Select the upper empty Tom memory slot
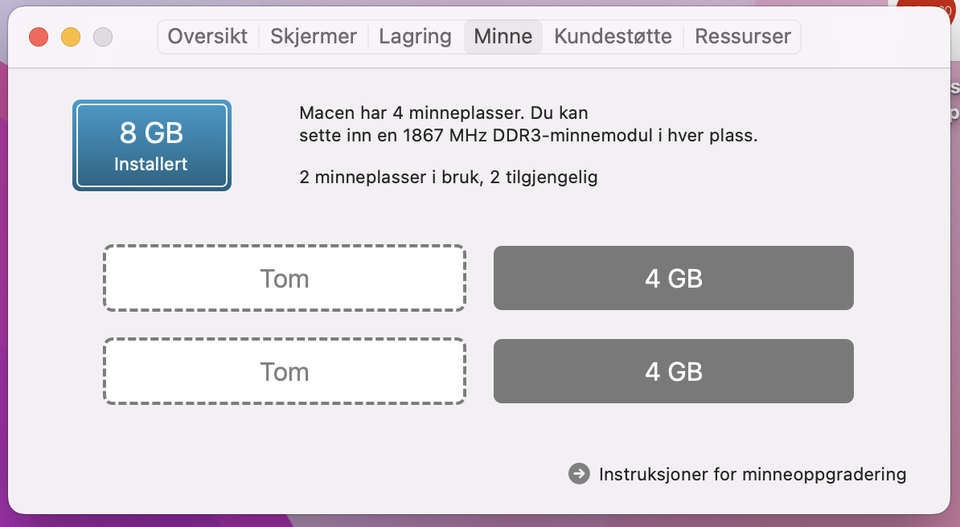 284,278
